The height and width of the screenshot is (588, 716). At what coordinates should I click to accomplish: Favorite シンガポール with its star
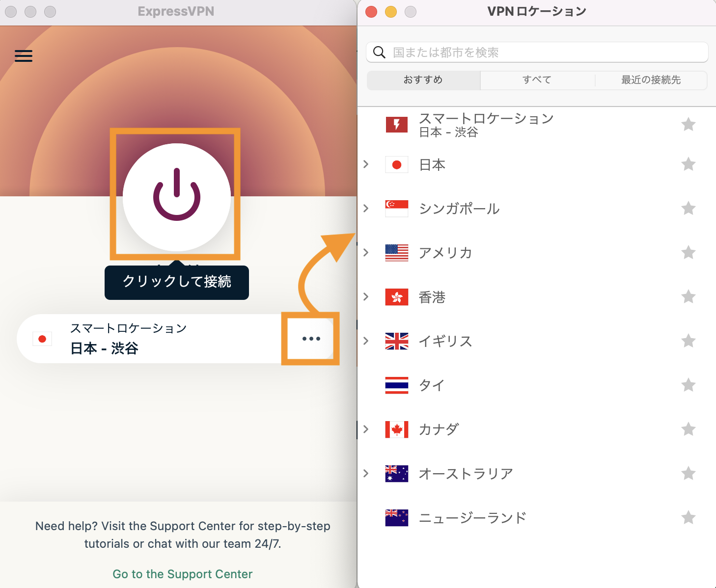point(688,208)
